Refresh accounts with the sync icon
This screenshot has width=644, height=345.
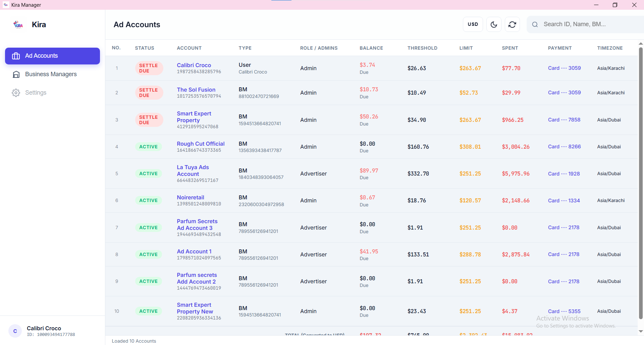coord(512,24)
